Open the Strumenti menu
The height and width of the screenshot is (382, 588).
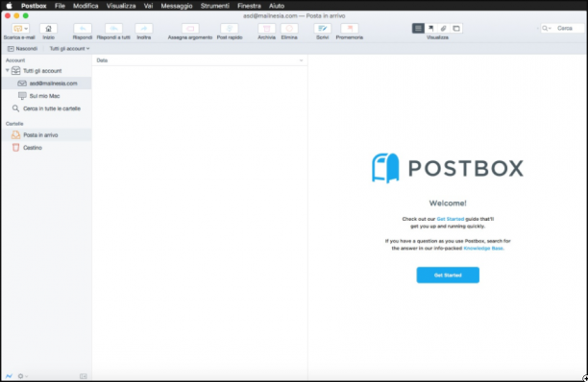(215, 6)
